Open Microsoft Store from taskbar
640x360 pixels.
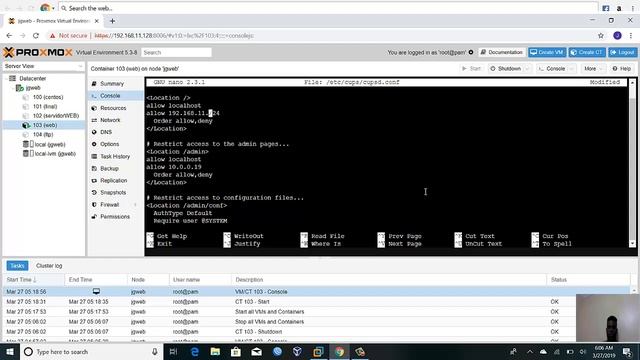236,352
